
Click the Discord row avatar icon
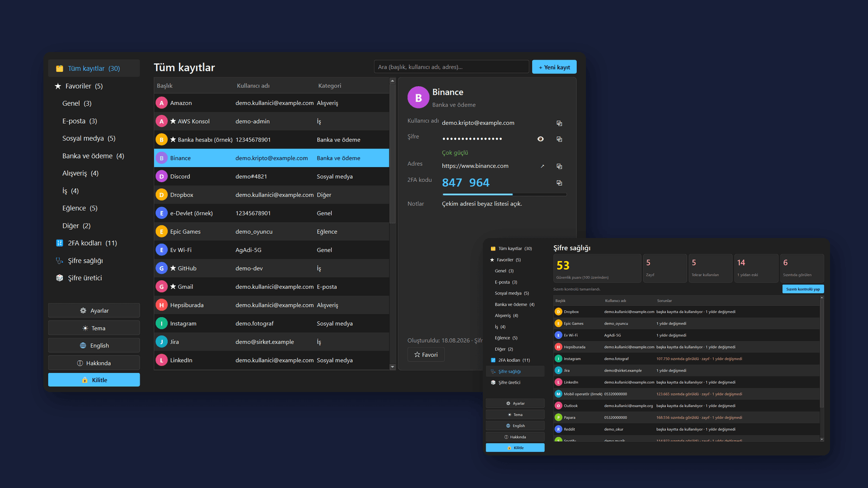pos(162,176)
